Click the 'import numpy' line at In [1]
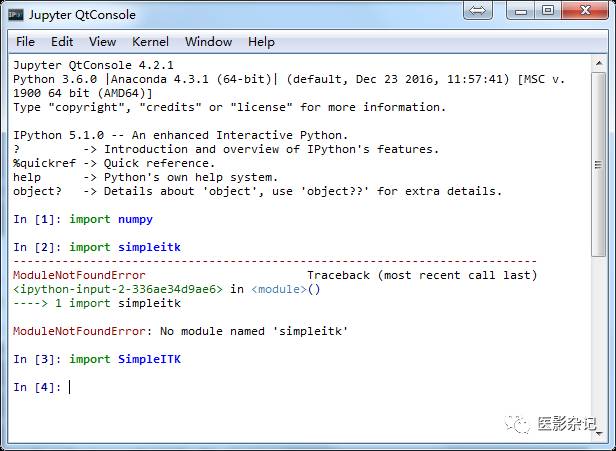This screenshot has width=616, height=451. 111,219
